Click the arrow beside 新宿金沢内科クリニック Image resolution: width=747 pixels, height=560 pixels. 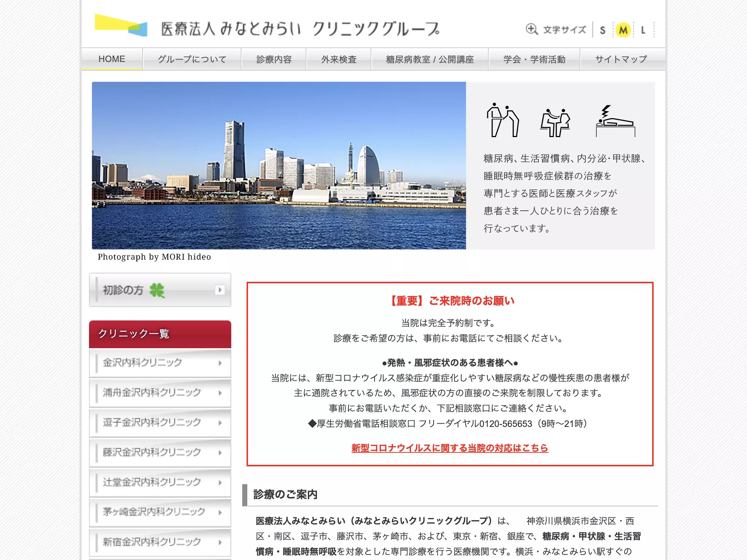coord(220,542)
